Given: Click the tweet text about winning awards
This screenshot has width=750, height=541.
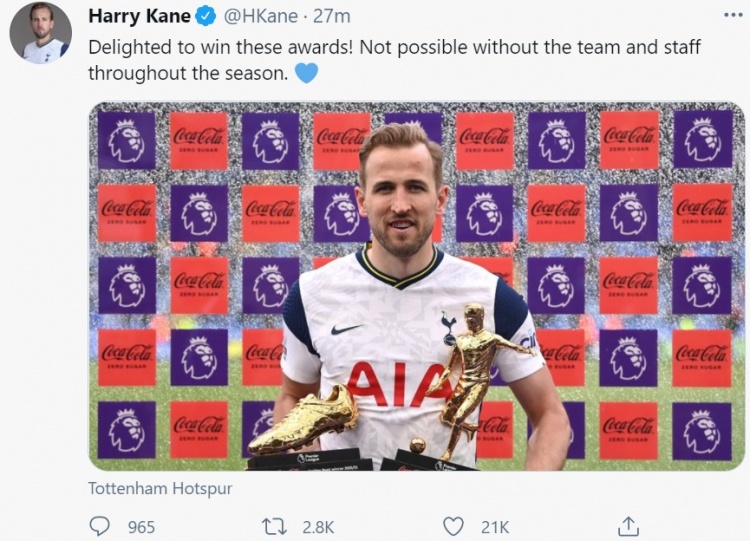Looking at the screenshot, I should (x=394, y=60).
